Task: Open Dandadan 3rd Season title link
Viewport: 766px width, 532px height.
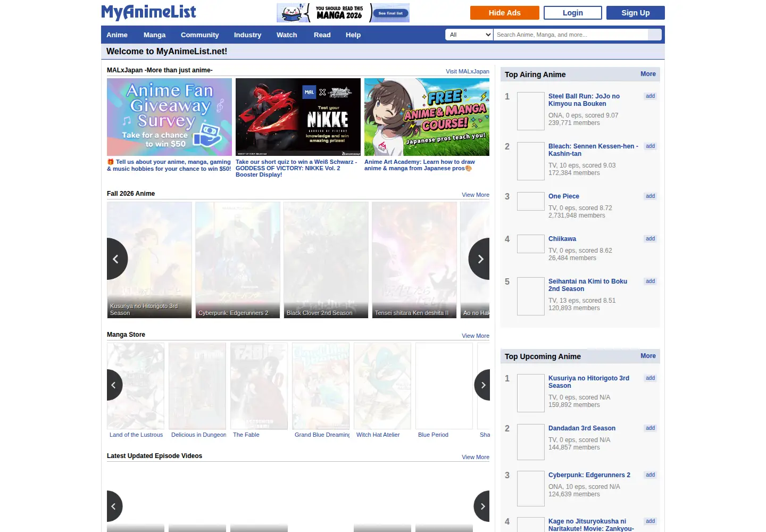Action: [582, 428]
